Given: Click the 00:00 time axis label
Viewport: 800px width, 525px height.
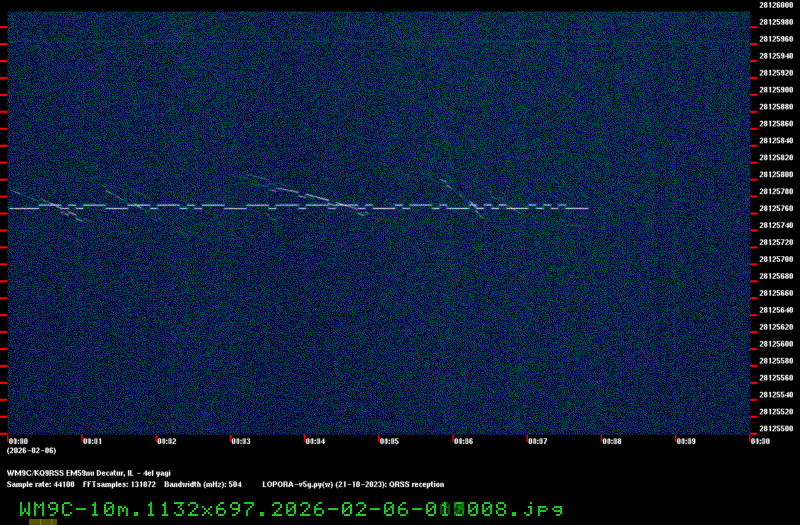Looking at the screenshot, I should [x=18, y=441].
